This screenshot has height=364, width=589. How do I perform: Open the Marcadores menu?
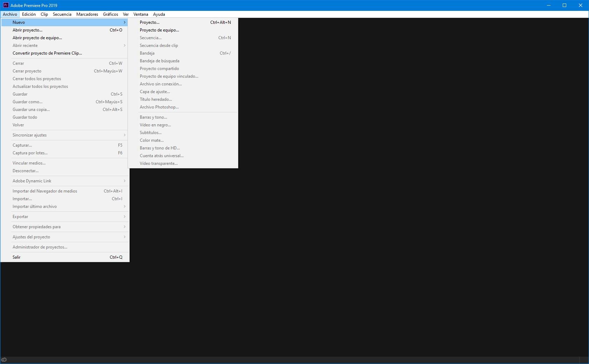87,14
